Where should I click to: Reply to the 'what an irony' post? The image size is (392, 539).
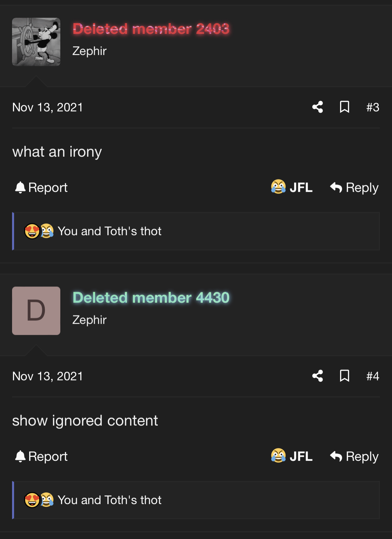pos(354,187)
